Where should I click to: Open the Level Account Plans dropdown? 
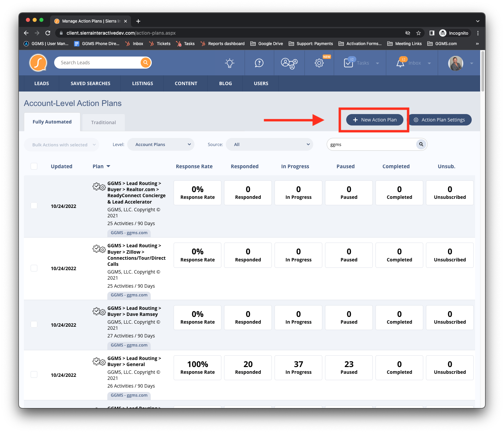(161, 144)
